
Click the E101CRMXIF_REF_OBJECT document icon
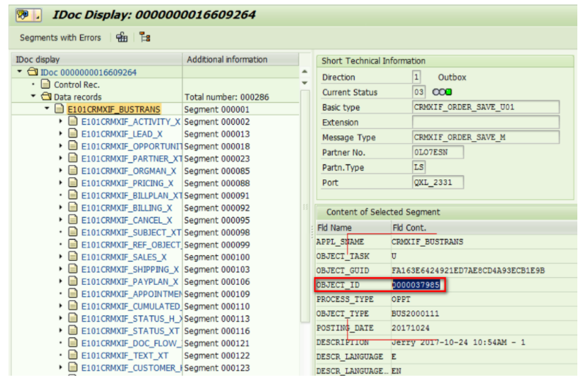pyautogui.click(x=73, y=244)
